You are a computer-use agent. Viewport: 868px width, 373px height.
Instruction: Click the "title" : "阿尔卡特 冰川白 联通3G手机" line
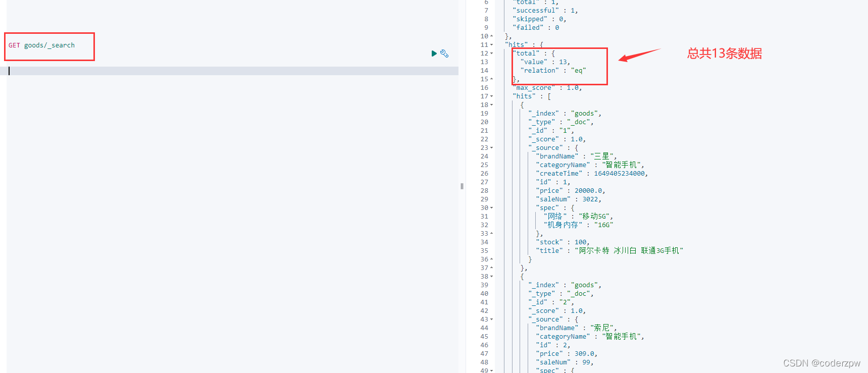(609, 251)
